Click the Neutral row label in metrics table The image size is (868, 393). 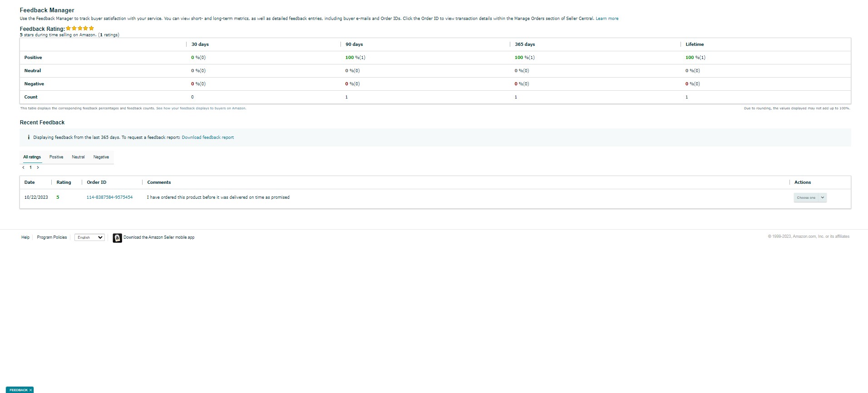(33, 71)
